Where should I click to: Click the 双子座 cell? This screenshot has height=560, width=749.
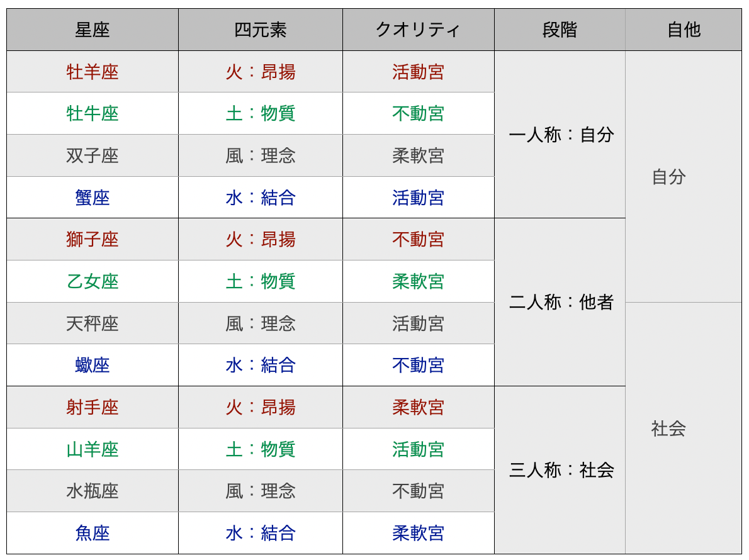pos(93,155)
